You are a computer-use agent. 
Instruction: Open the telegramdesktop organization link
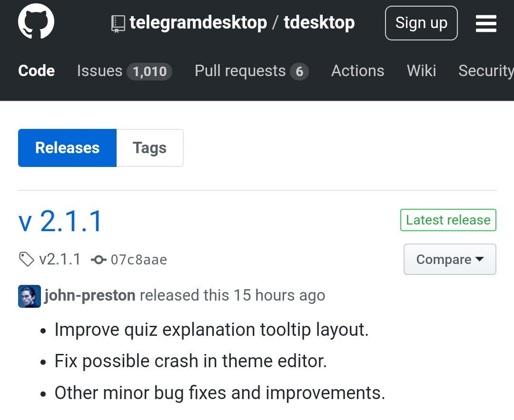click(x=198, y=23)
